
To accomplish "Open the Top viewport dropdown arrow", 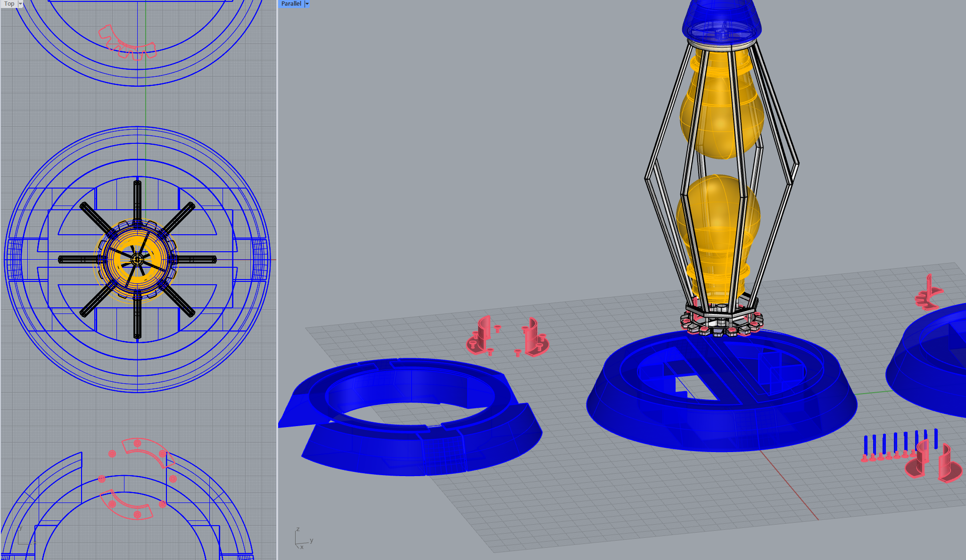I will pyautogui.click(x=20, y=4).
